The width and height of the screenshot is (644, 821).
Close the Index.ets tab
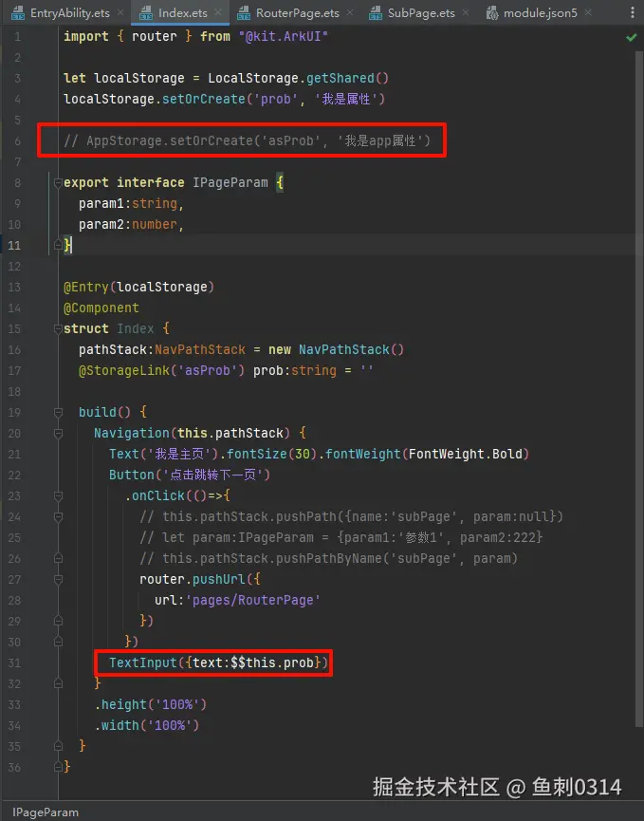tap(218, 12)
